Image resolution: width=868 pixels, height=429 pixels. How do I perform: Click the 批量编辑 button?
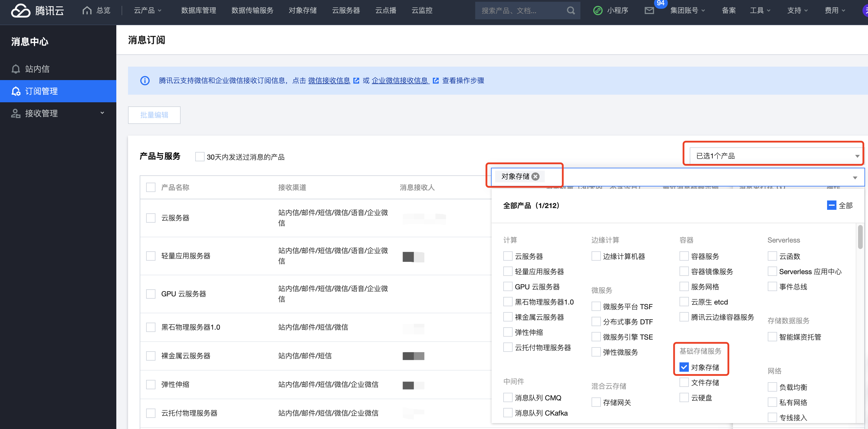coord(154,115)
